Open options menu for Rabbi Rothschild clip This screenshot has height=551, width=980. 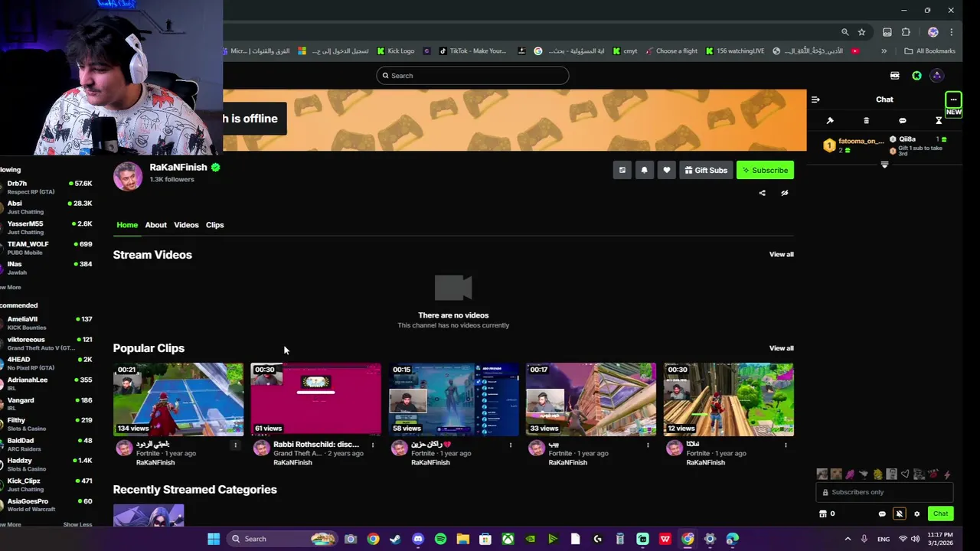click(x=373, y=445)
